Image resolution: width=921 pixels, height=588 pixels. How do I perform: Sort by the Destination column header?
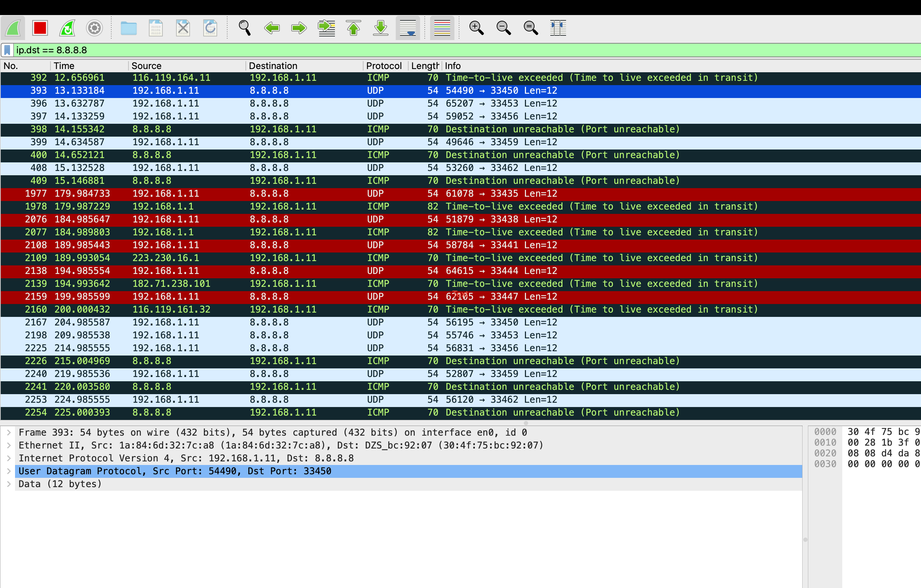coord(304,66)
